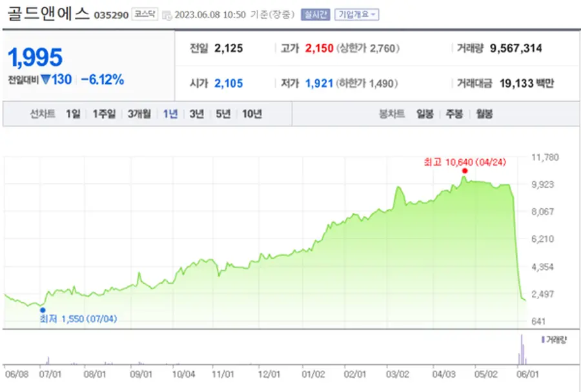Select 주봉 weekly candlestick chart
The image size is (581, 392).
[454, 114]
